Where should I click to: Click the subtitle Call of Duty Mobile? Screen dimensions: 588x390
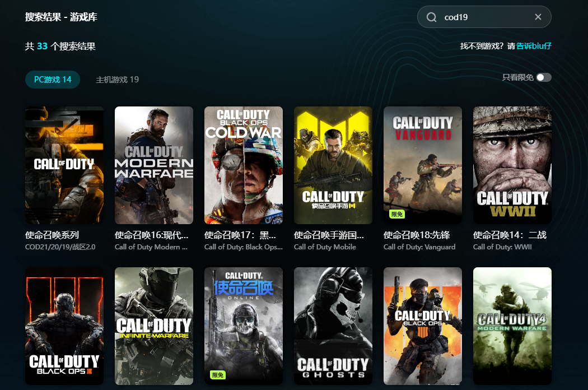tap(325, 247)
